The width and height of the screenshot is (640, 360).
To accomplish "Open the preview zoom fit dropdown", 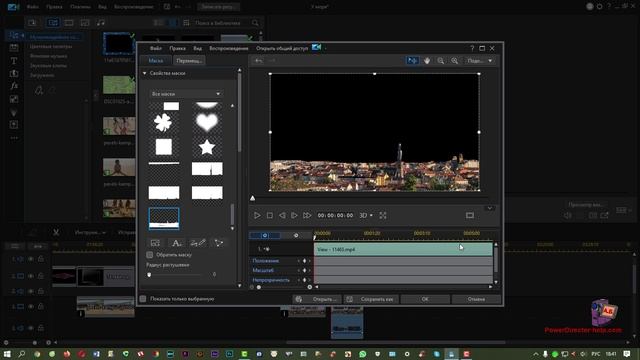I will [x=480, y=60].
